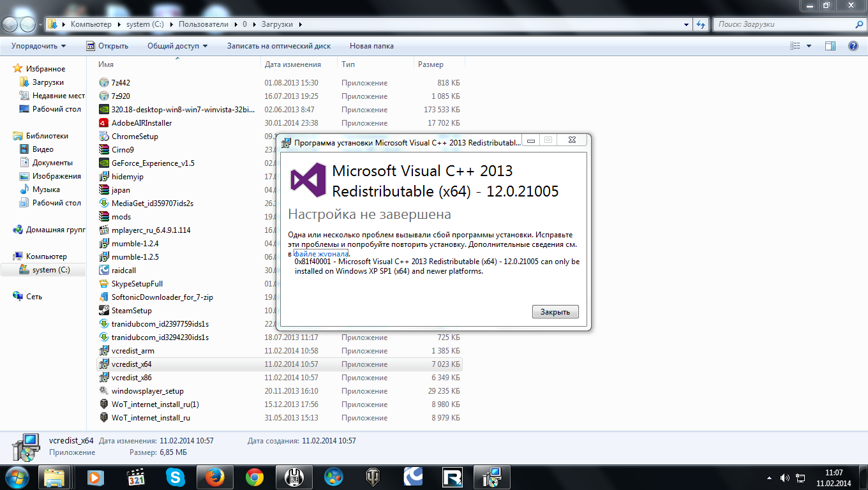Open Media Player Classic 321 taskbar icon
868x490 pixels.
coord(135,477)
